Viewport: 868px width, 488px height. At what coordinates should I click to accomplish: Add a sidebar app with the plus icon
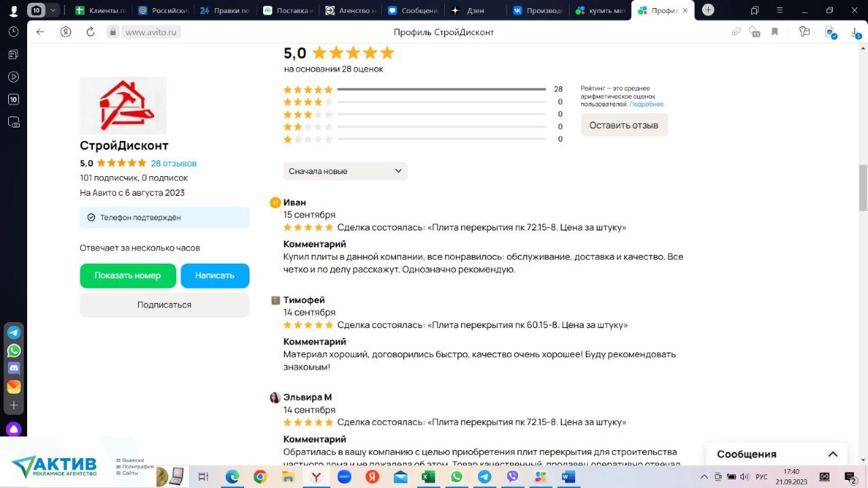[14, 405]
